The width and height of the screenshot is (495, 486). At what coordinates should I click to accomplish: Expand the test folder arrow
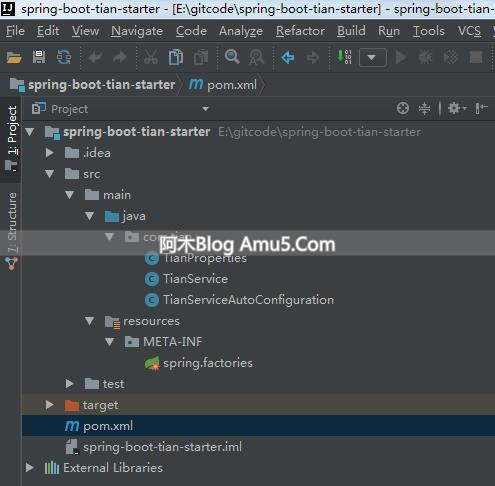coord(70,384)
